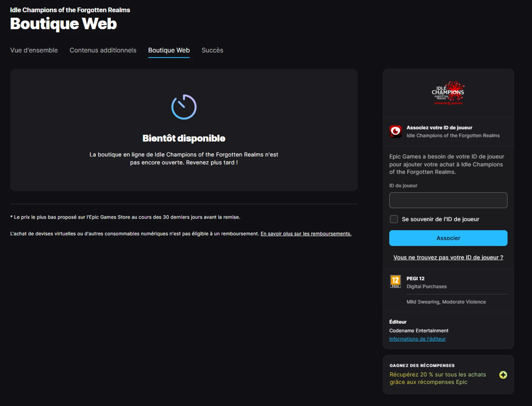Open the Informations de l'éditeur link
This screenshot has width=532, height=406.
[417, 339]
